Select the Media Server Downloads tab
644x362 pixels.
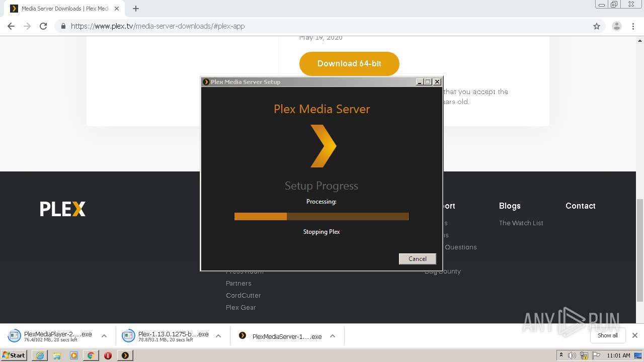65,9
